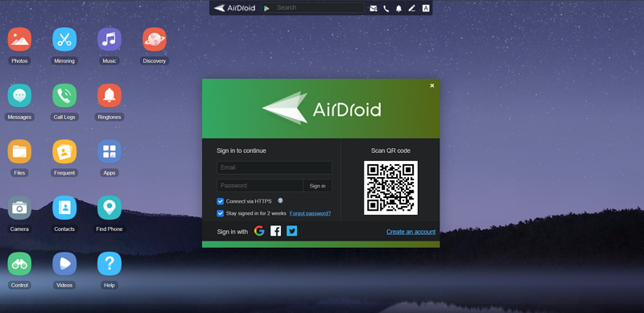Click the Sign in button

point(317,186)
